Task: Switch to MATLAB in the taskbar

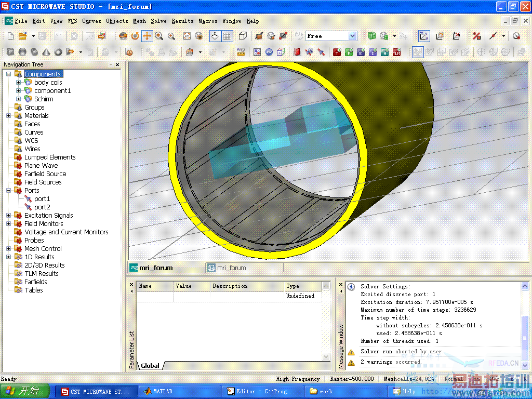Action: pyautogui.click(x=179, y=391)
